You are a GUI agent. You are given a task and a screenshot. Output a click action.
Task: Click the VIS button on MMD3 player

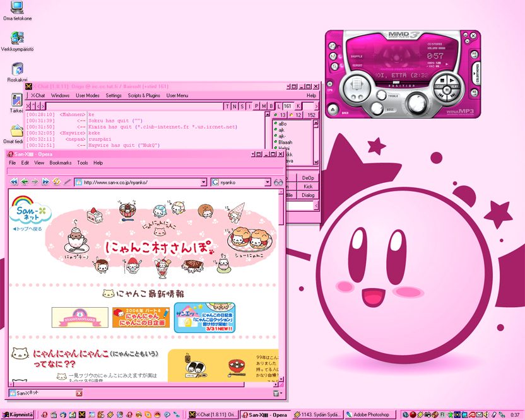[474, 54]
